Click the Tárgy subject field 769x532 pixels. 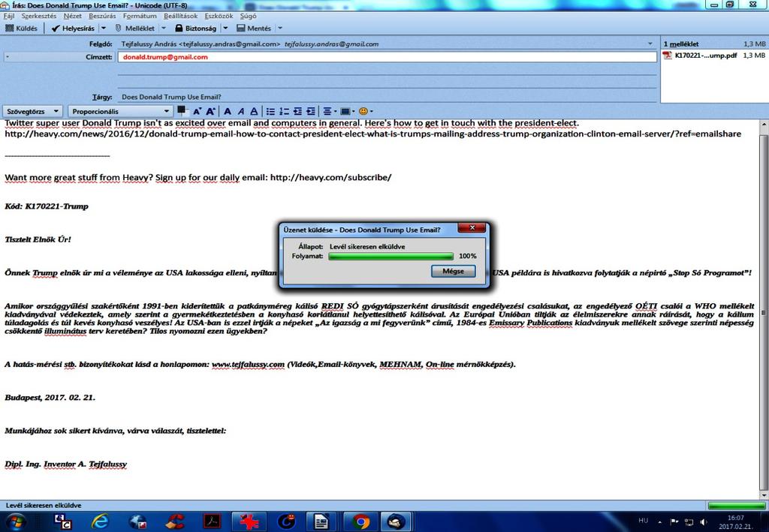(x=387, y=97)
